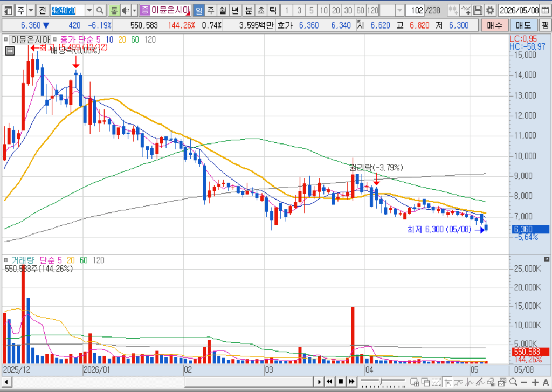Click the red 매수 buy button
This screenshot has height=392, width=552.
click(x=495, y=25)
